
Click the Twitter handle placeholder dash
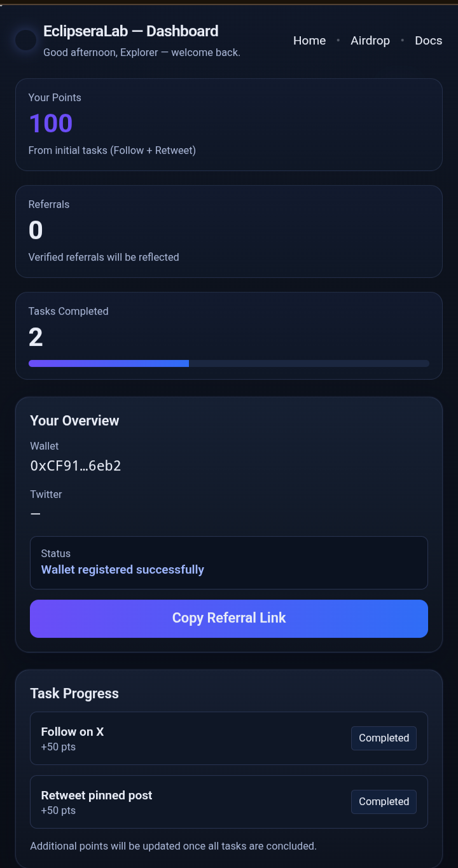pos(36,514)
